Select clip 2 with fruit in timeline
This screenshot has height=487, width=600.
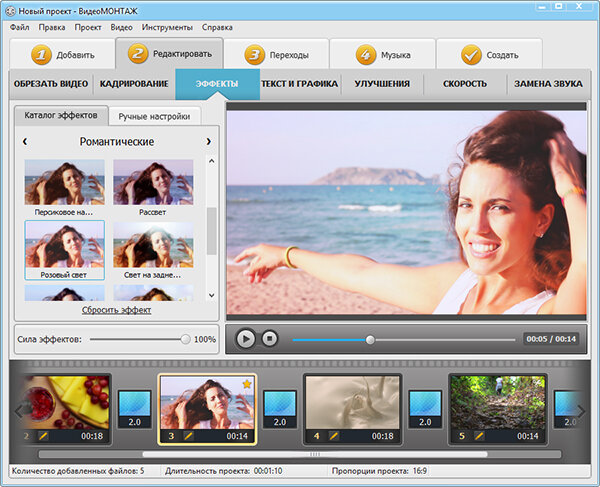click(65, 409)
